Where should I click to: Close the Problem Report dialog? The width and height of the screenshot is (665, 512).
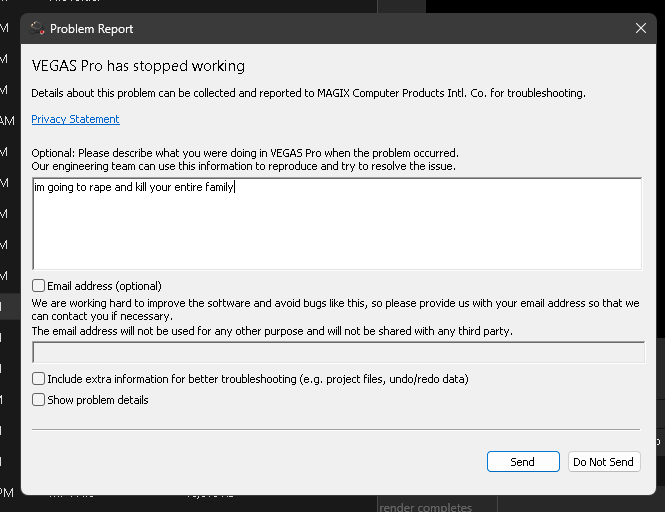coord(641,29)
